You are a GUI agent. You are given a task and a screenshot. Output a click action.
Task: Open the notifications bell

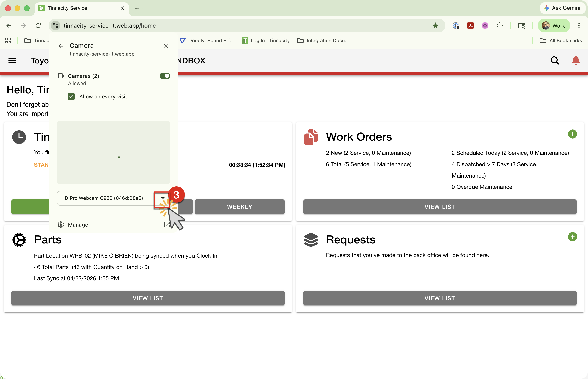coord(575,61)
